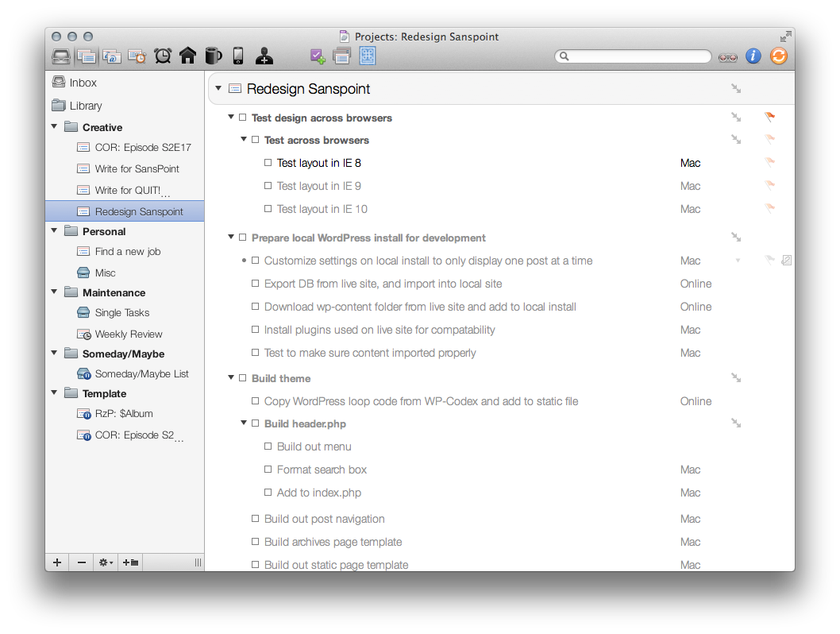
Task: Click the phone perspective icon
Action: pyautogui.click(x=237, y=56)
